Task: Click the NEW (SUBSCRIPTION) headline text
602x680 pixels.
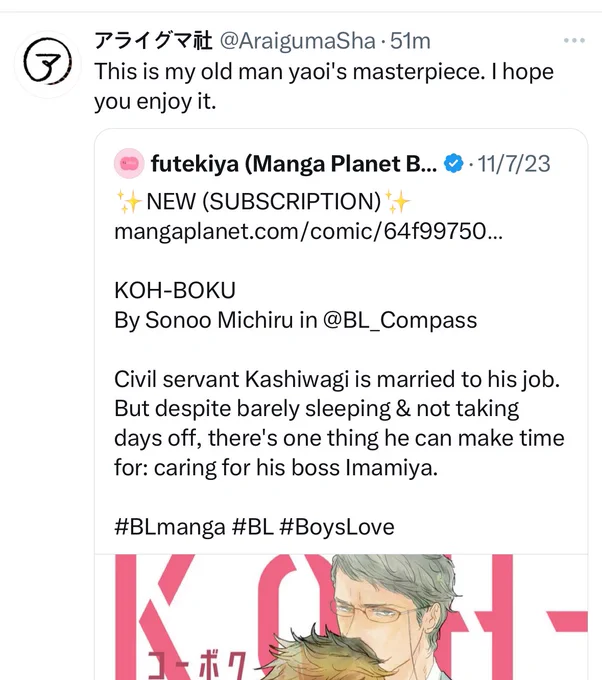Action: tap(263, 202)
